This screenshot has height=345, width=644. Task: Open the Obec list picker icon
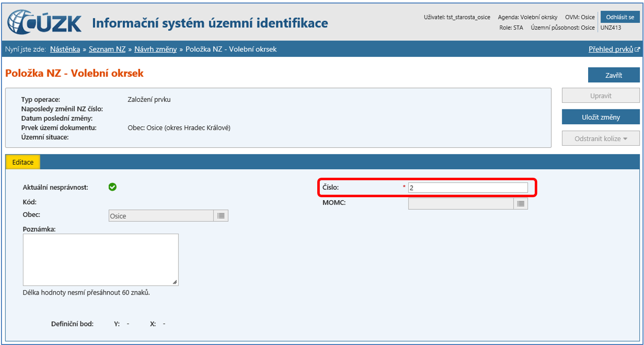[x=221, y=216]
